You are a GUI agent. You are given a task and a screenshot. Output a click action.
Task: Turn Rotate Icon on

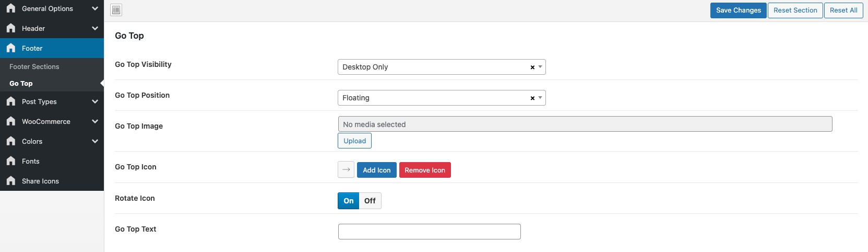pos(348,201)
